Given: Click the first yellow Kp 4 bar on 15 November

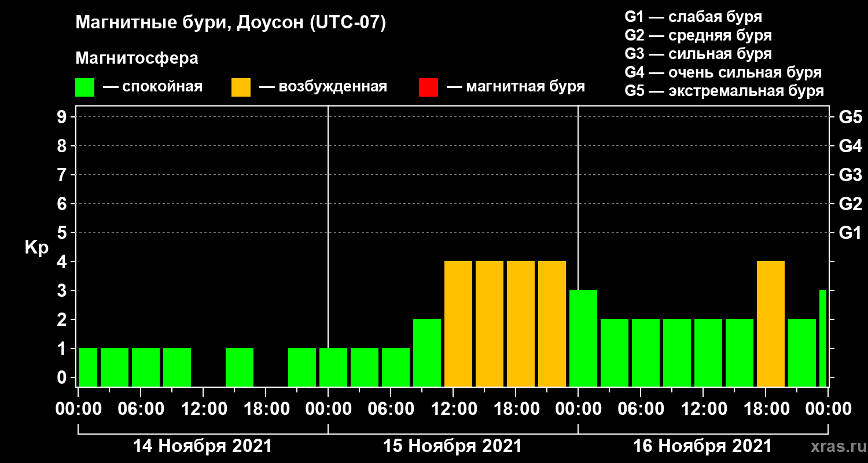Looking at the screenshot, I should (458, 324).
